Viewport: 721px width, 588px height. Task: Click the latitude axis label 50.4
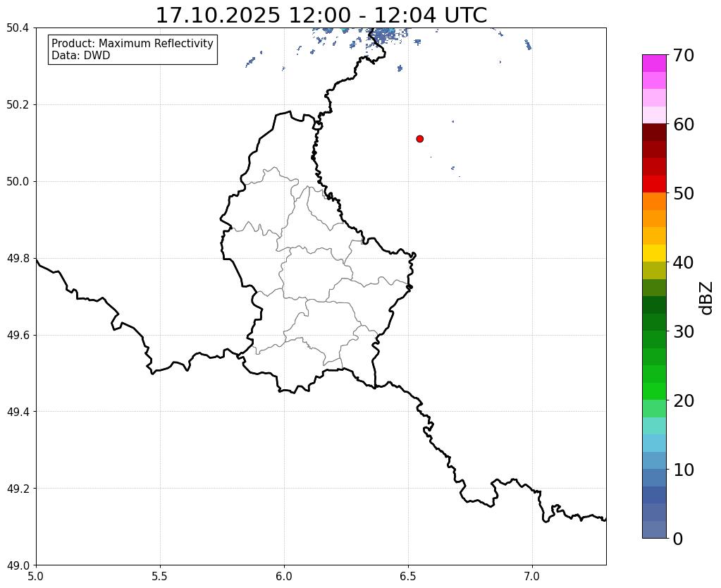pos(18,28)
